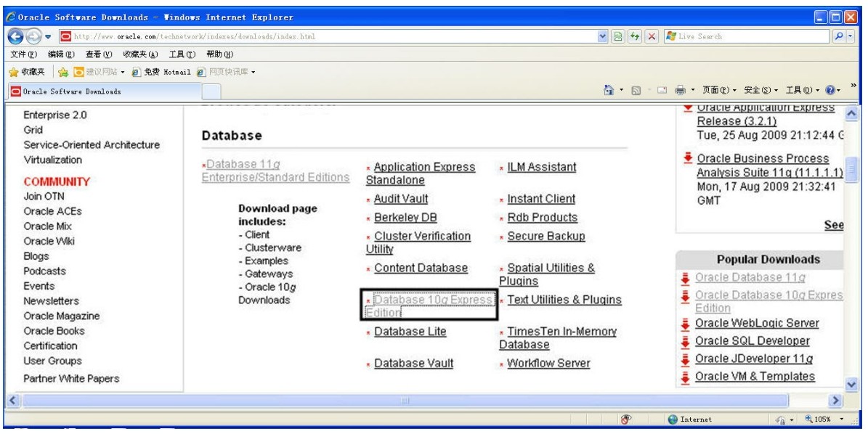
Task: Open the Application Express Standalone link
Action: click(421, 173)
